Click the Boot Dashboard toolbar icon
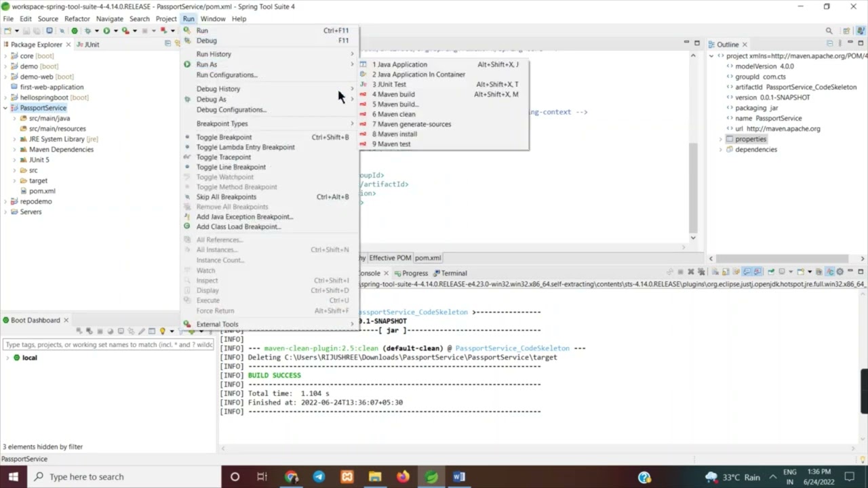868x488 pixels. click(75, 30)
